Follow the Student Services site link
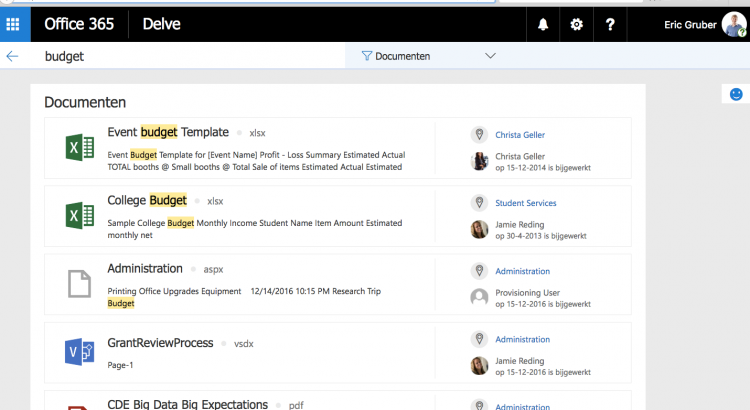The width and height of the screenshot is (750, 410). [526, 203]
